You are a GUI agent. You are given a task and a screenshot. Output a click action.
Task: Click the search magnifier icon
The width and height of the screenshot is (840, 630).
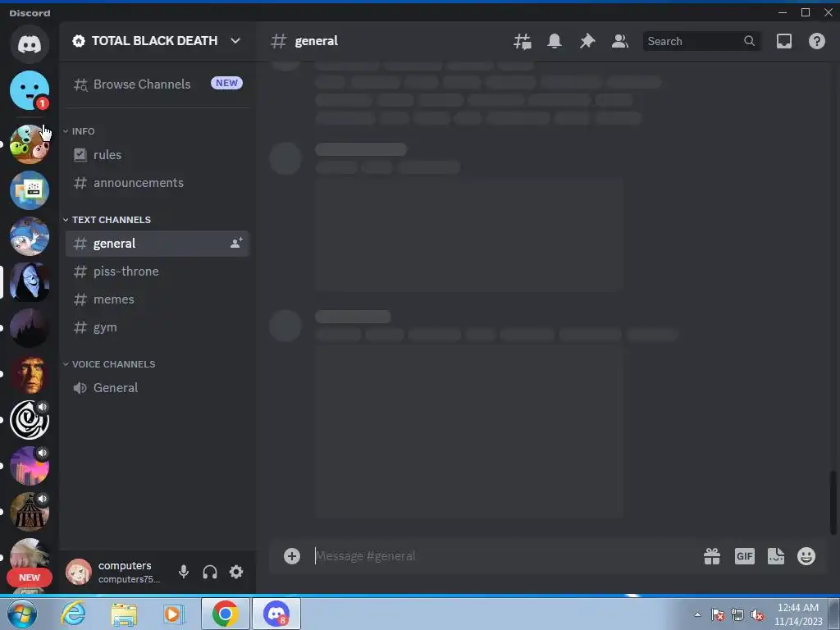click(750, 41)
